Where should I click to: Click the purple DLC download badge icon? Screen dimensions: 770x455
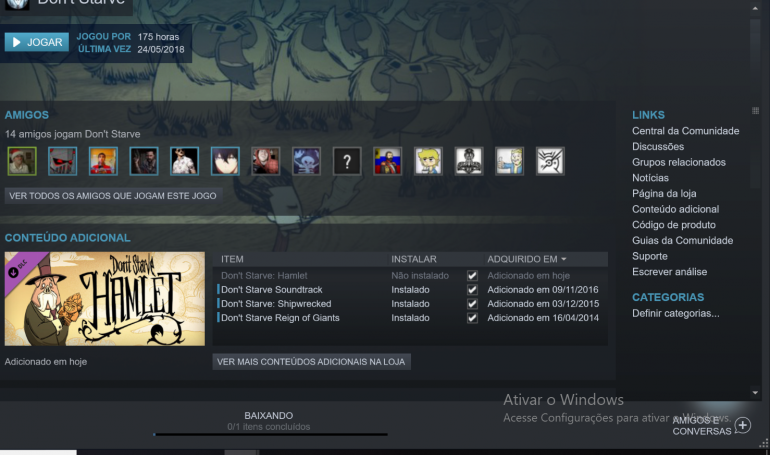(x=13, y=272)
